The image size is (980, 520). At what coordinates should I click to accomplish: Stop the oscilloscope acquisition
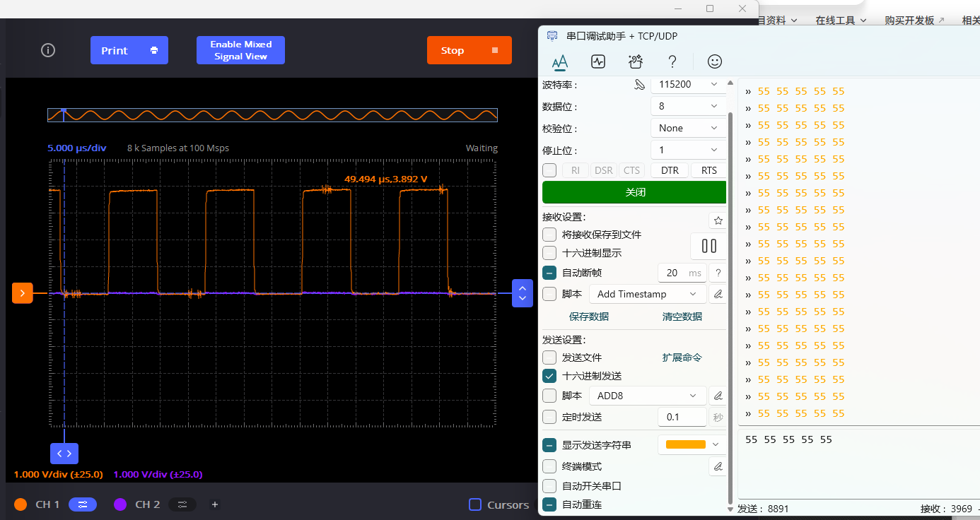tap(469, 50)
